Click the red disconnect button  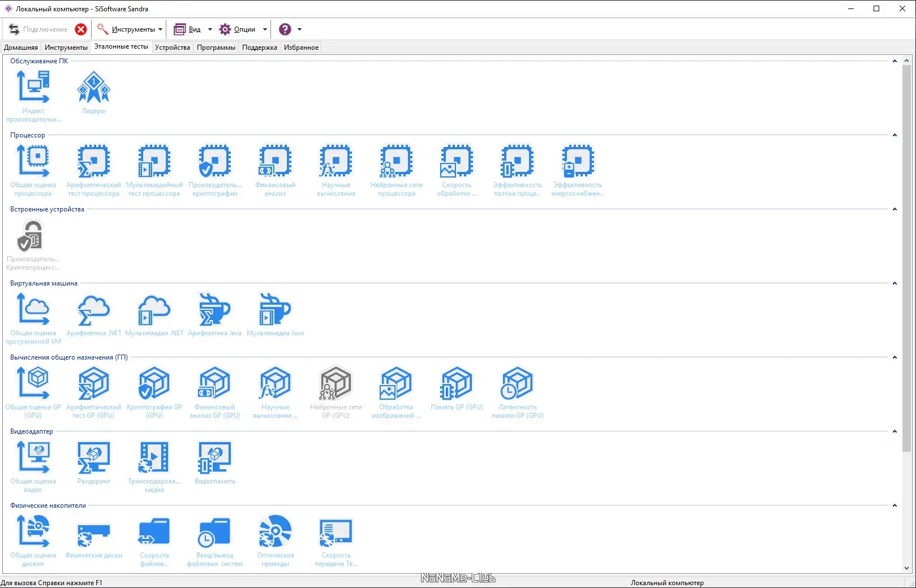point(80,29)
